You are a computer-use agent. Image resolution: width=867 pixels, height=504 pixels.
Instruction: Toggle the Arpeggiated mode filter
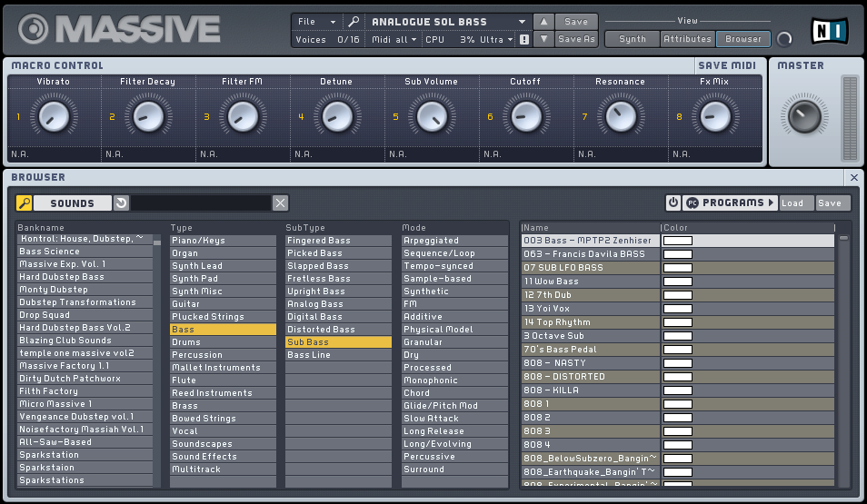454,241
